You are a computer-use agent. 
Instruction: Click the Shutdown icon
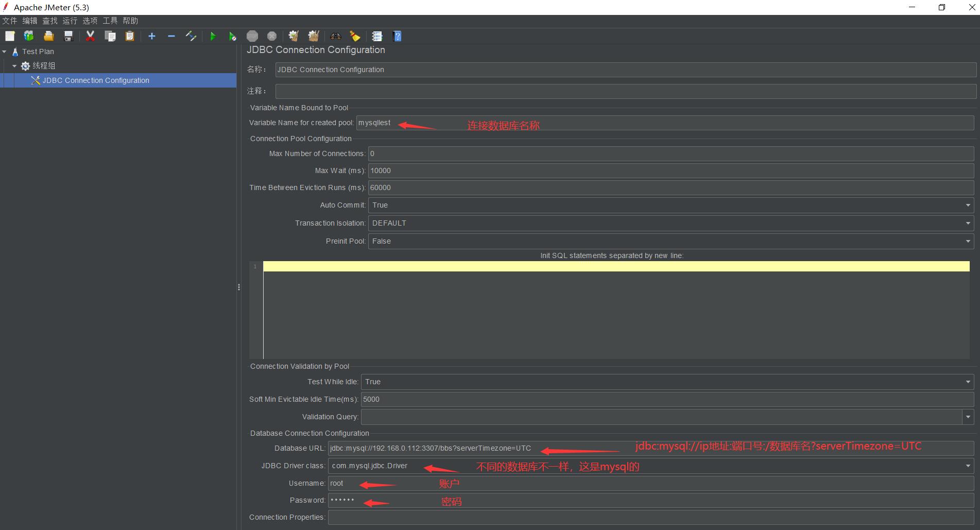pyautogui.click(x=272, y=36)
